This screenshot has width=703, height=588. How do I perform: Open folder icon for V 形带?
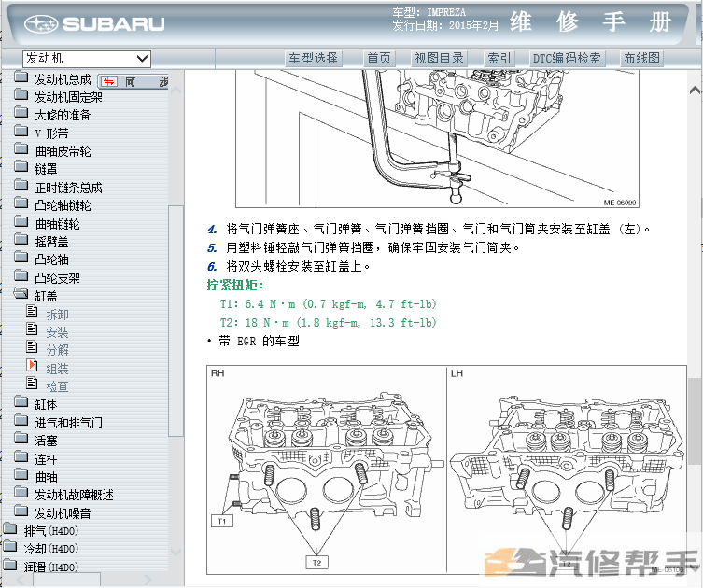click(21, 131)
